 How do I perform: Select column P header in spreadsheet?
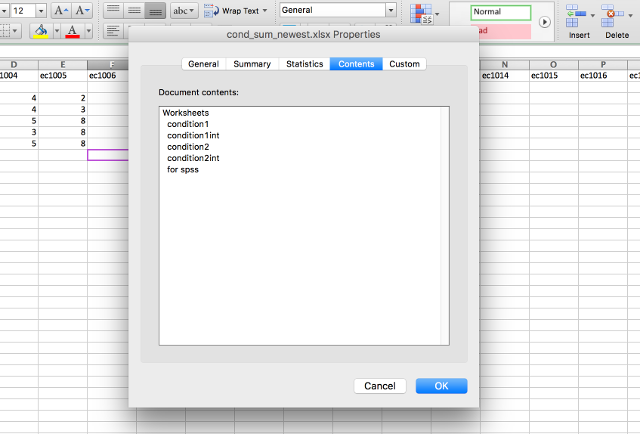click(603, 65)
